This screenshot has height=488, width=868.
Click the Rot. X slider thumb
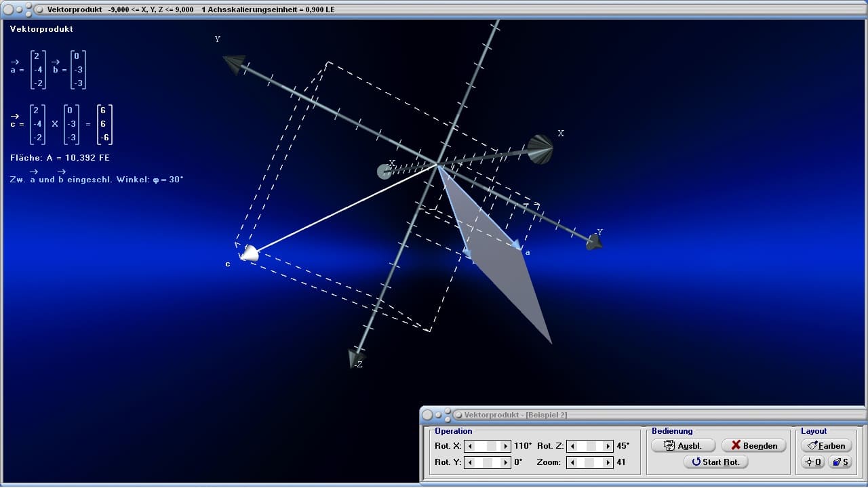(492, 446)
